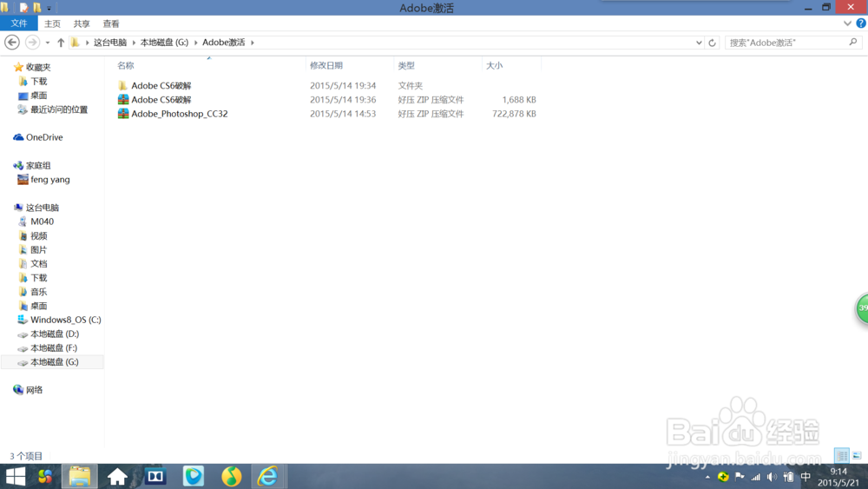Open the M040 device

click(42, 221)
